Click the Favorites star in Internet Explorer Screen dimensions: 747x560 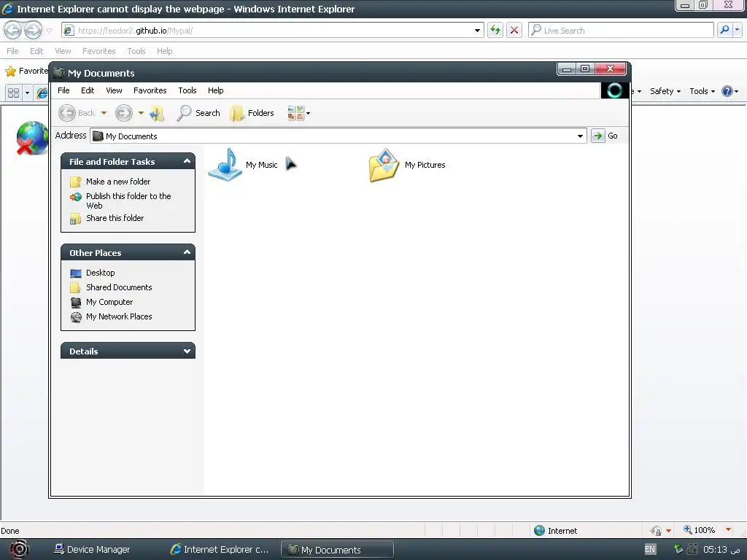point(10,71)
